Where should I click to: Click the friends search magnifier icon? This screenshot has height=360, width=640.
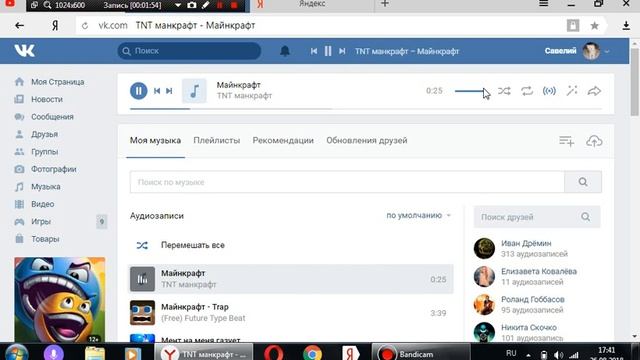tap(586, 217)
